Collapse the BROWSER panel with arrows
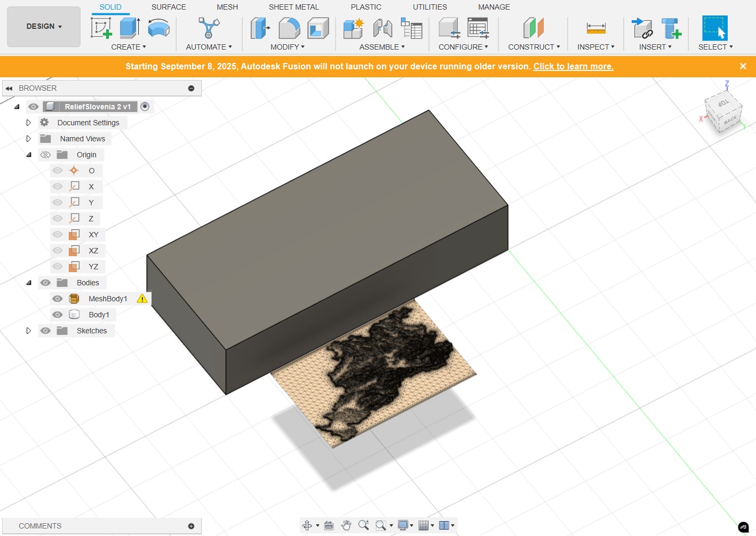Screen dimensions: 756x536 [9, 88]
